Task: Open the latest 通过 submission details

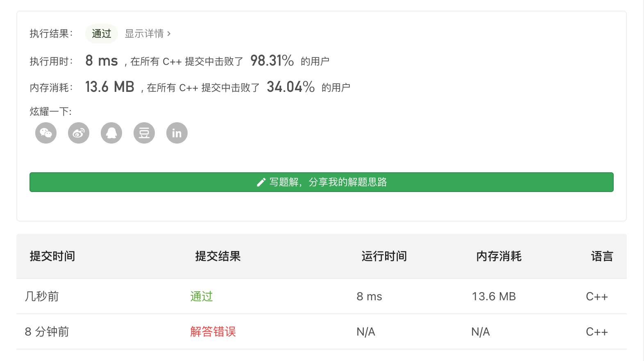Action: coord(201,296)
